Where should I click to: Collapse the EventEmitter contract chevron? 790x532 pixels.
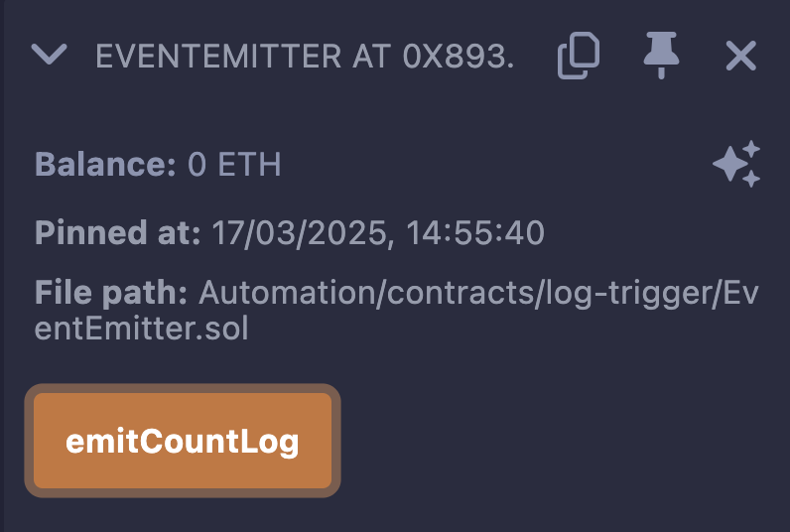pos(49,56)
